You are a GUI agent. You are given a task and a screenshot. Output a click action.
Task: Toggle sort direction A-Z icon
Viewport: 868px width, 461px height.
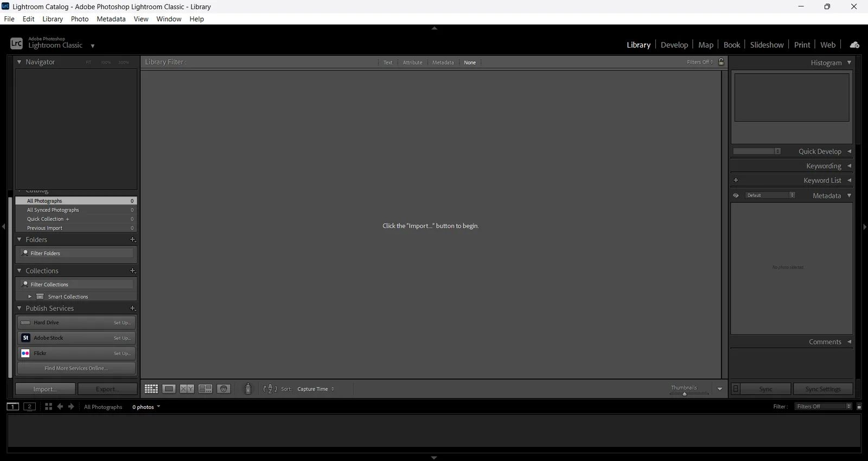click(270, 389)
